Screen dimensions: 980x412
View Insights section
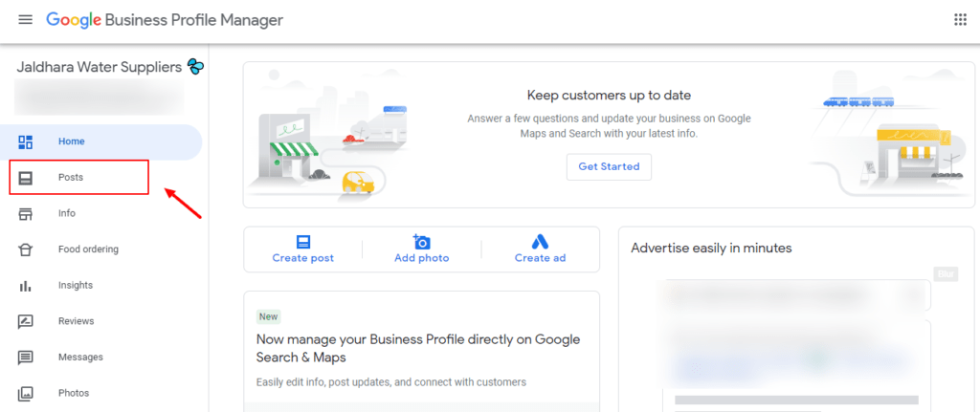point(76,285)
